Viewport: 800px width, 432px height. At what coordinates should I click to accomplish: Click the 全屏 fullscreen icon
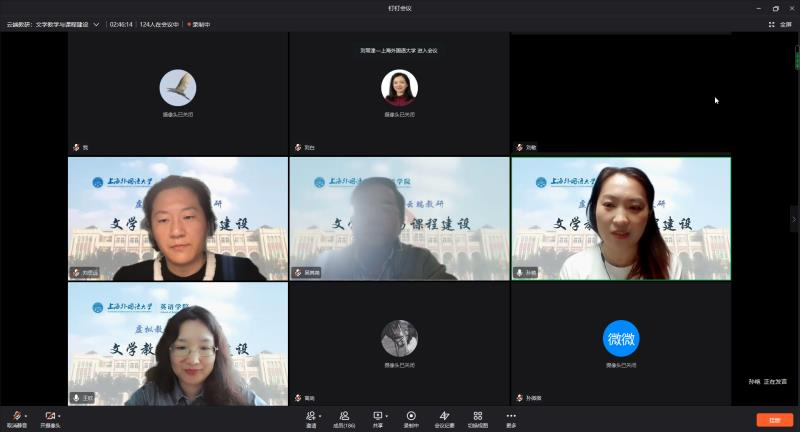[780, 24]
